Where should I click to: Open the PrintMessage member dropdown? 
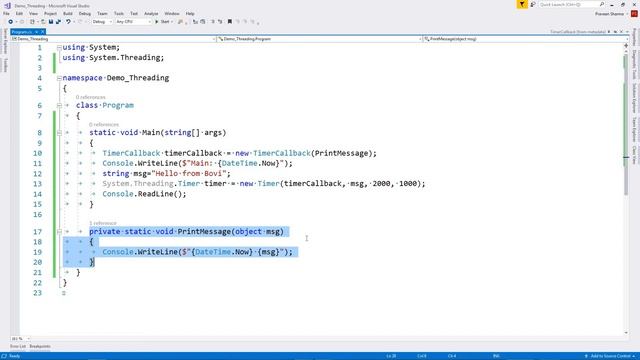(526, 39)
